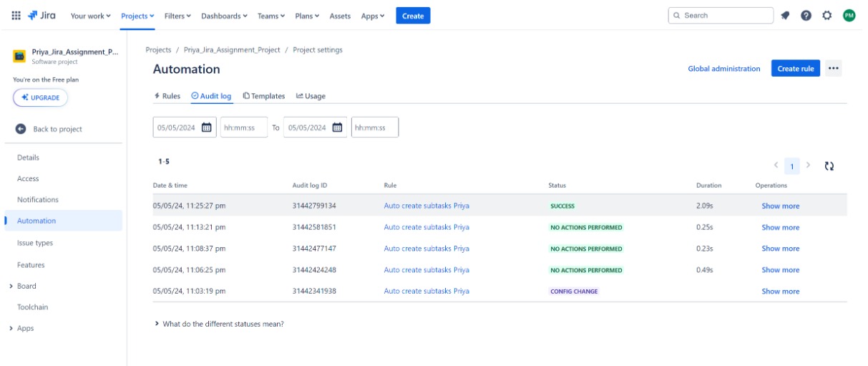Click the Back to project arrow

tap(21, 129)
